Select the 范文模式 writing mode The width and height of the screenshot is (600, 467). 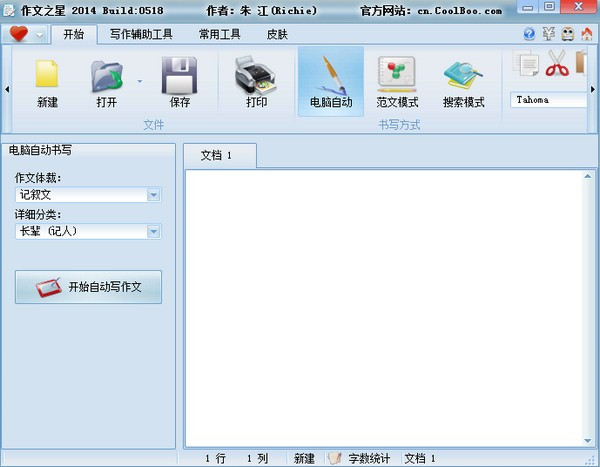397,82
